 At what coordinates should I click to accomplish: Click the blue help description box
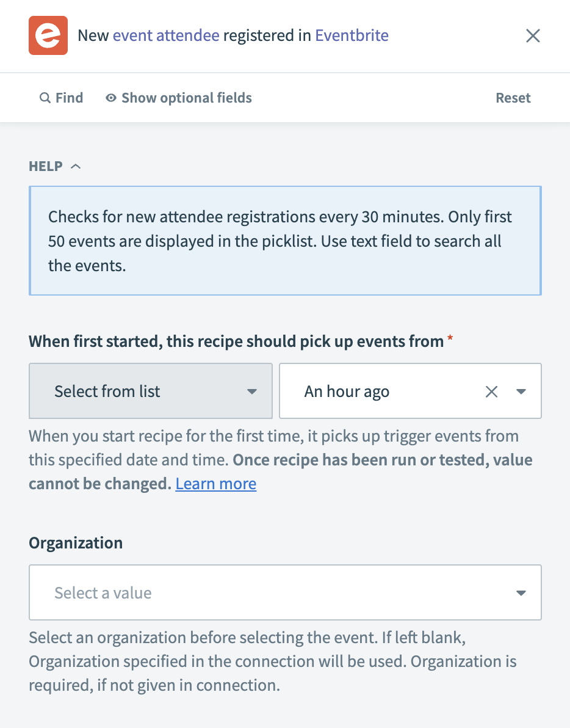click(x=285, y=241)
